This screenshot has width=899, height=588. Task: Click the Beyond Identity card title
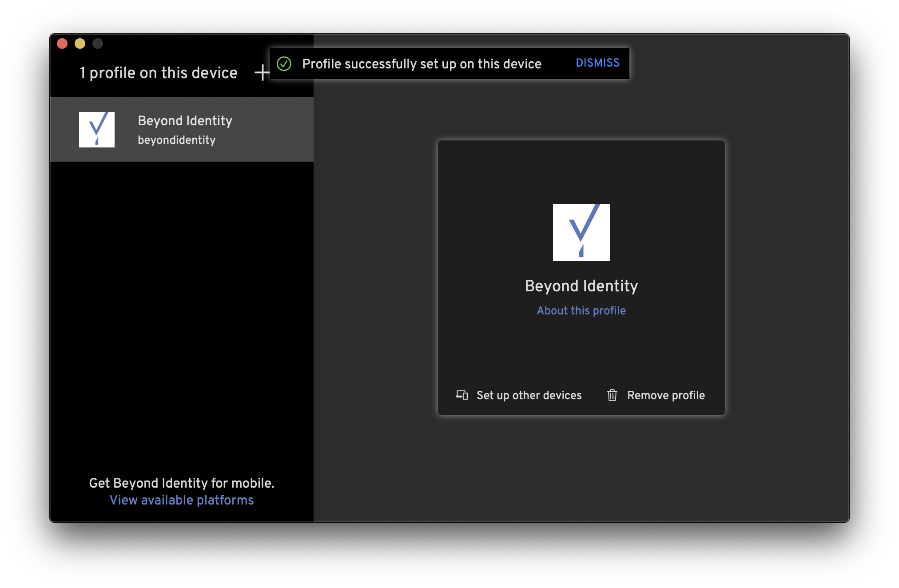coord(581,286)
